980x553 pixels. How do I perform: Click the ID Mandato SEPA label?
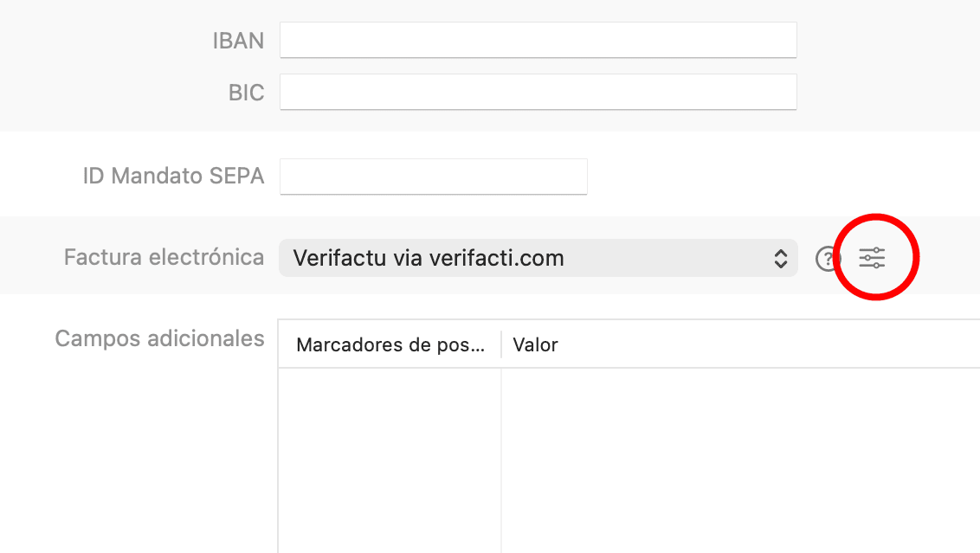pyautogui.click(x=173, y=177)
